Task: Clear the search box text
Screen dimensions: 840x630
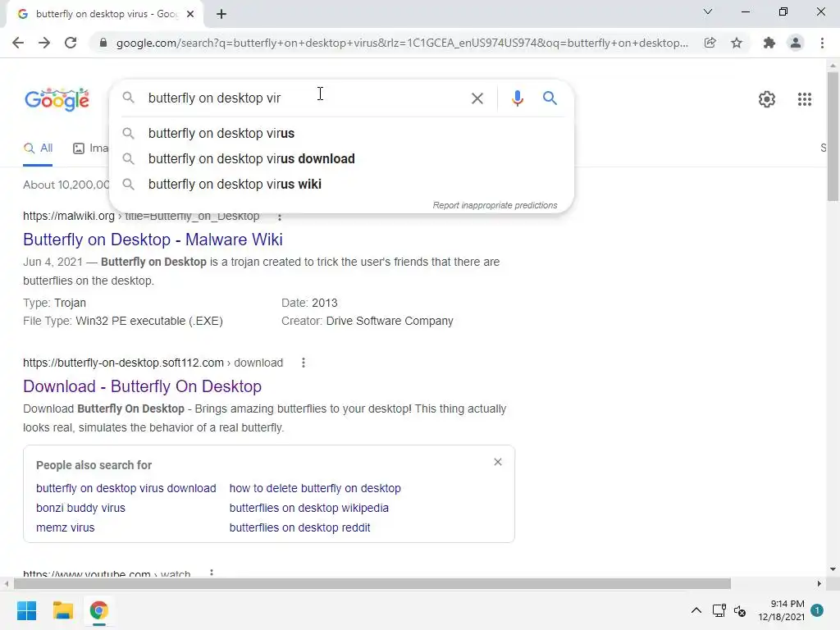Action: point(477,98)
